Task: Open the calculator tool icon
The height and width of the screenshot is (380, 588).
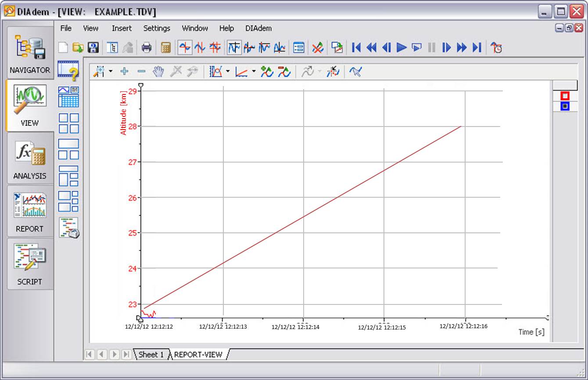Action: point(165,47)
